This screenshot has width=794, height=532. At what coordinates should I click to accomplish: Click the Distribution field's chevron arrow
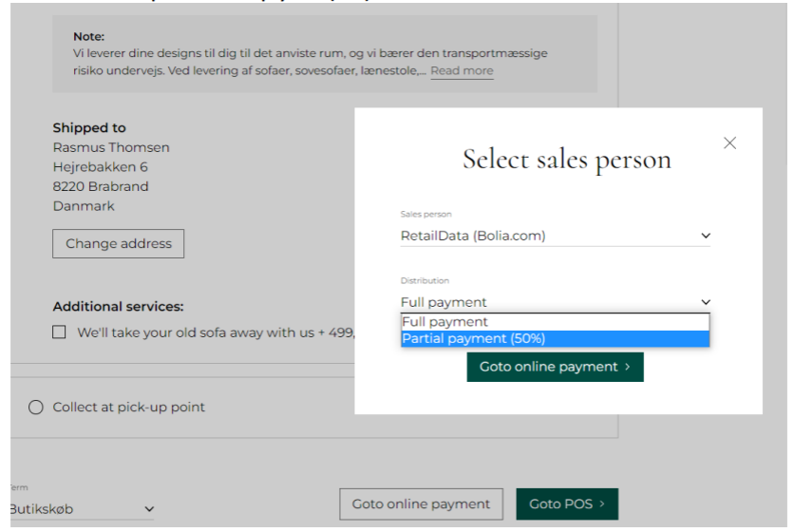(705, 303)
